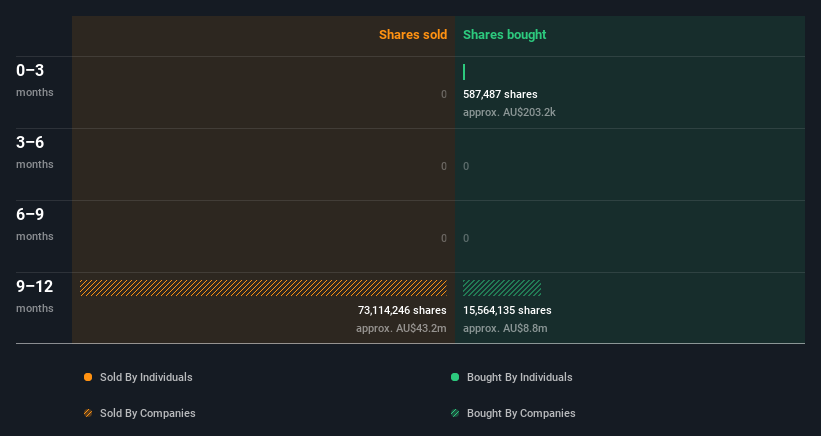Click the Bought By Companies hatched swatch

(x=455, y=413)
